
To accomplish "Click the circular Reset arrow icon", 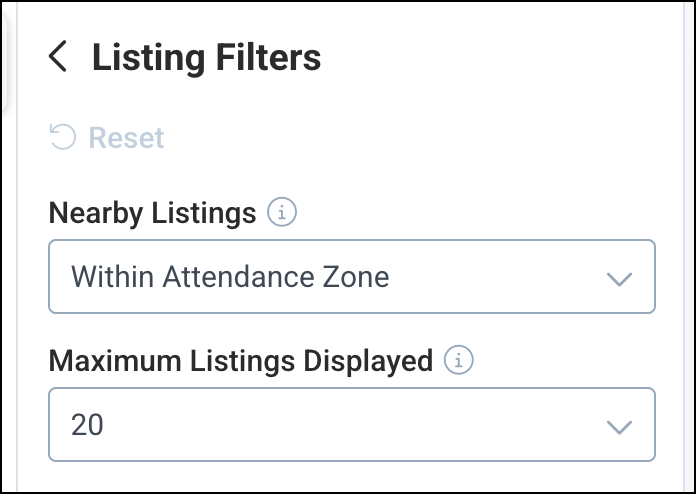I will (63, 137).
